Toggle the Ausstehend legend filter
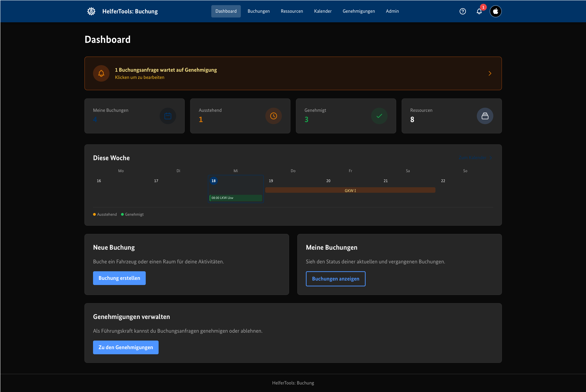Viewport: 586px width, 392px height. [x=105, y=214]
